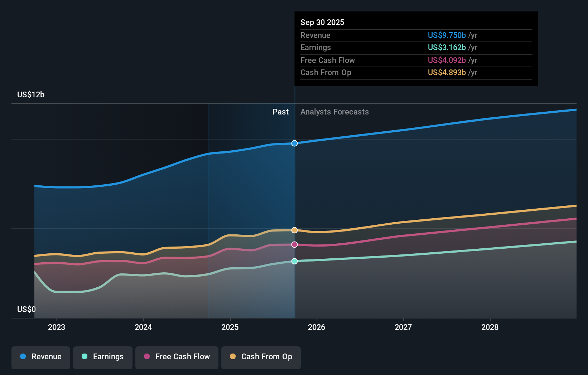
Task: Expand the Analysts Forecasts section
Action: [x=334, y=112]
